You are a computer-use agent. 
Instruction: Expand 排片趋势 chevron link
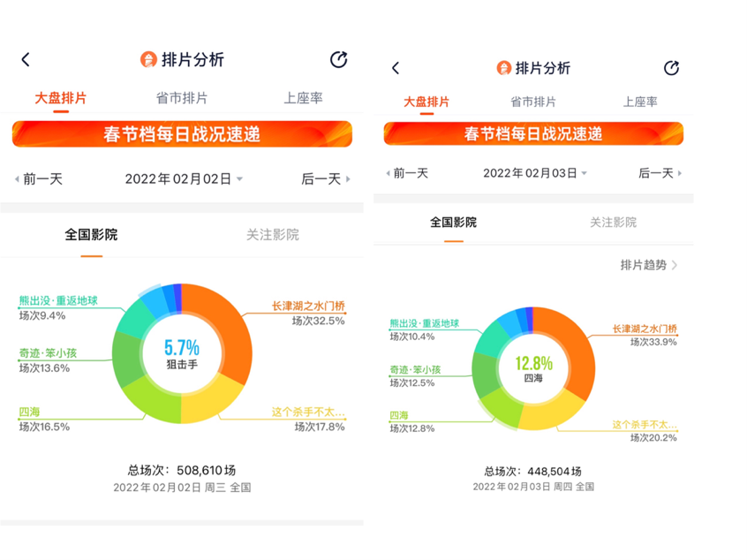tap(649, 265)
